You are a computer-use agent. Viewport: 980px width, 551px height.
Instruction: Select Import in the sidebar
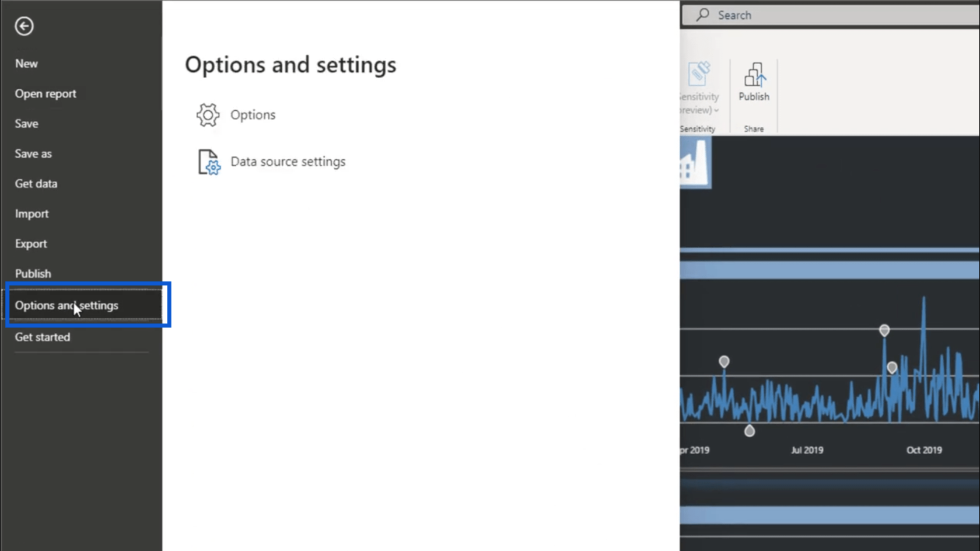tap(32, 214)
